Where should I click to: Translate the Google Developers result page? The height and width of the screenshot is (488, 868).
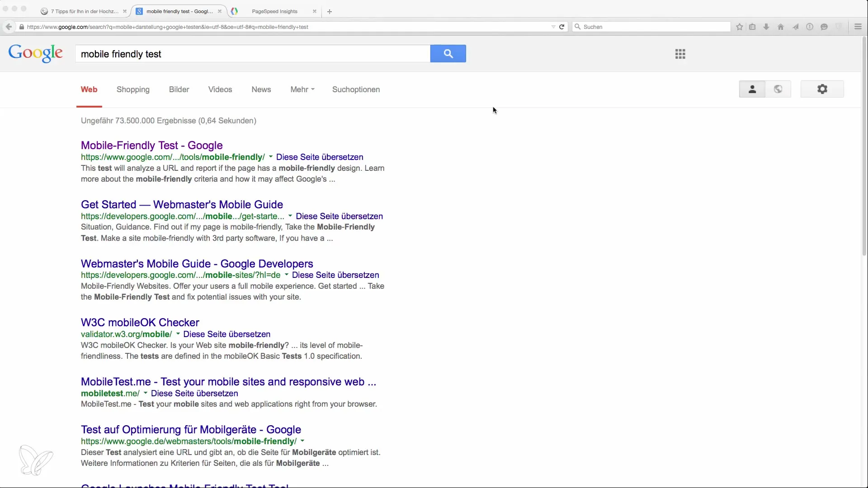tap(335, 275)
